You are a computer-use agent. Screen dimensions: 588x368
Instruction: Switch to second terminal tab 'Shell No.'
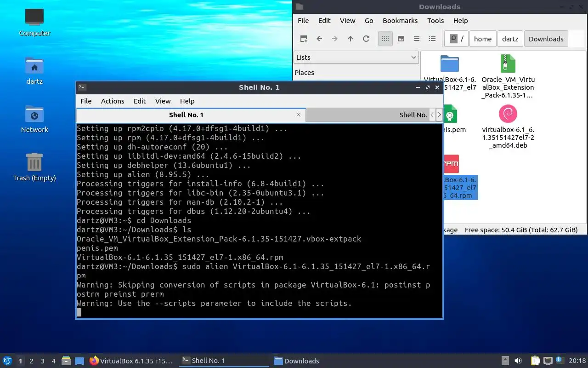[x=367, y=115]
